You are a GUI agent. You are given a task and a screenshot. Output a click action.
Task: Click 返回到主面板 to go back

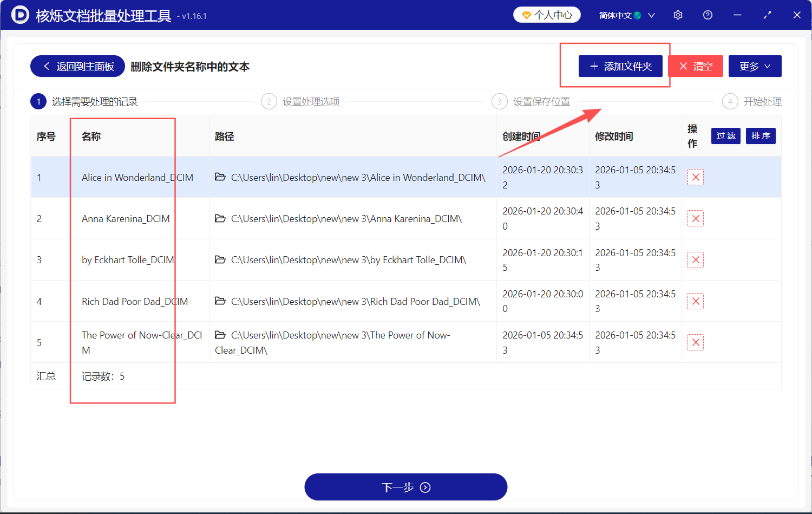coord(77,66)
